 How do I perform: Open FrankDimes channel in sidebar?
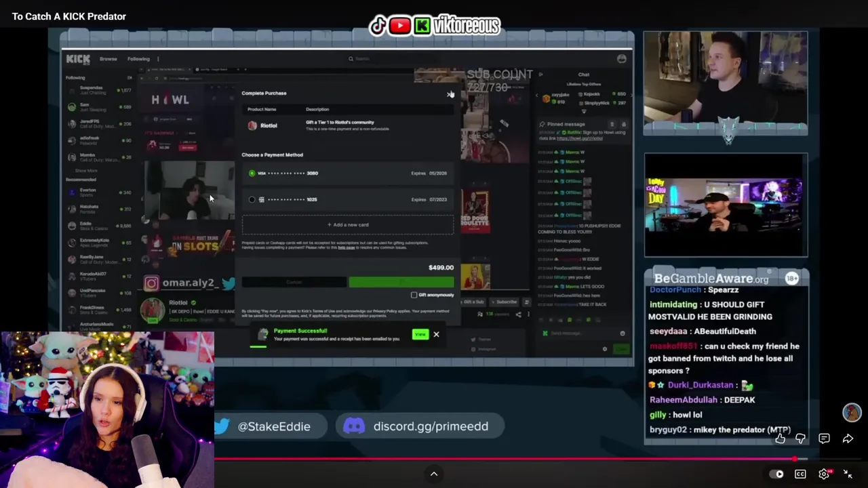point(99,309)
